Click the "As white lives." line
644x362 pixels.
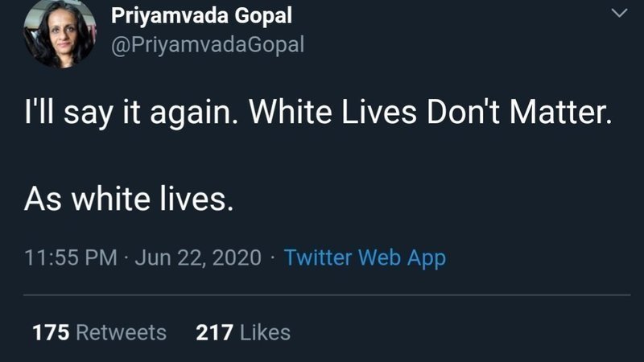pyautogui.click(x=129, y=197)
